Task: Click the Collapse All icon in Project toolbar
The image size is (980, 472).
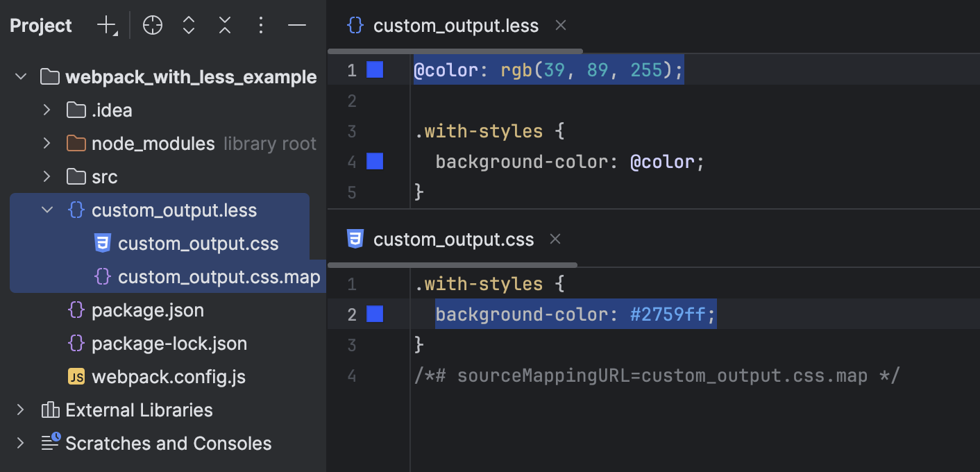Action: [x=224, y=25]
